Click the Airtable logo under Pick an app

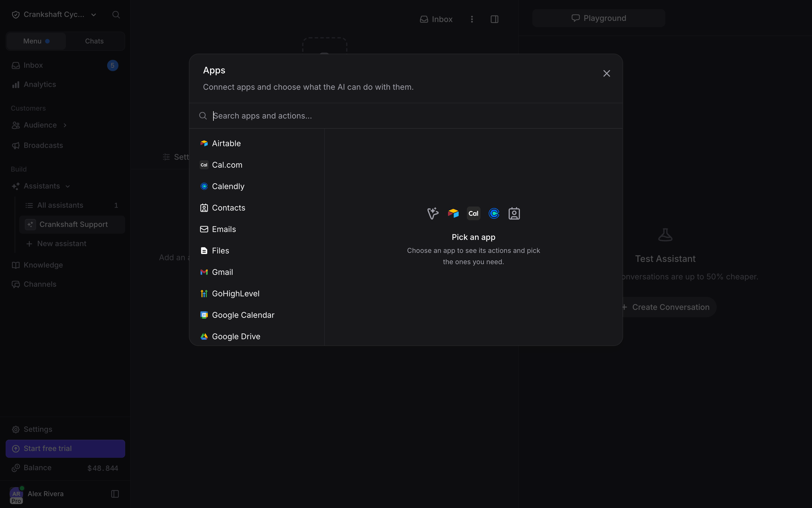453,213
